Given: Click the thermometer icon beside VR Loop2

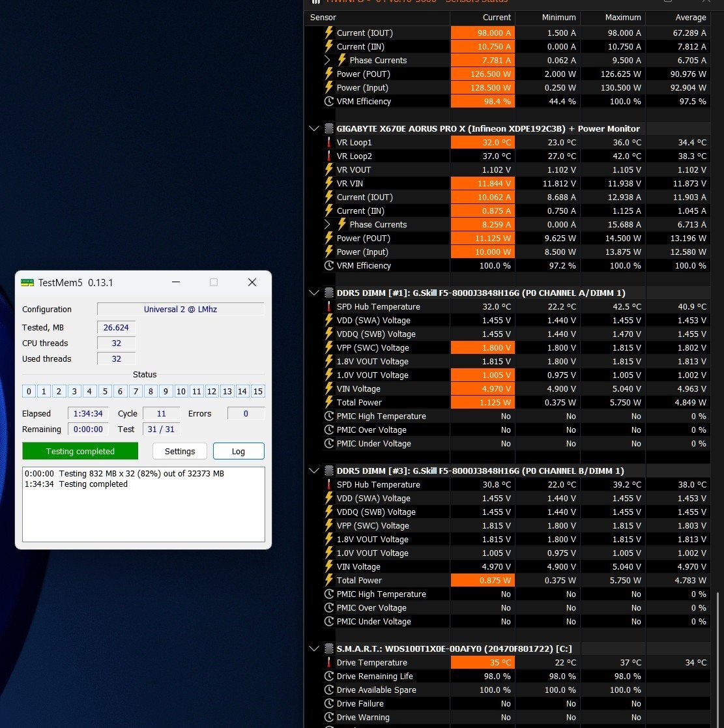Looking at the screenshot, I should coord(329,156).
